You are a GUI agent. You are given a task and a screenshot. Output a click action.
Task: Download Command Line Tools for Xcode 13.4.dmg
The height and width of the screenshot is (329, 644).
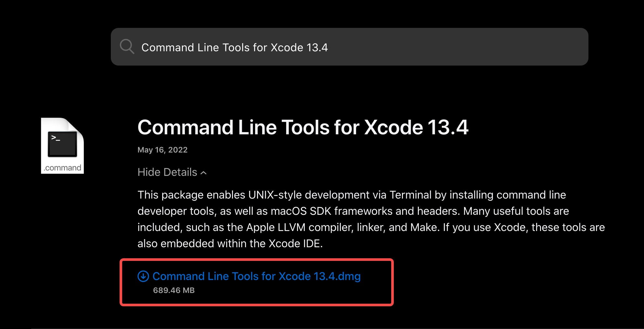click(256, 276)
